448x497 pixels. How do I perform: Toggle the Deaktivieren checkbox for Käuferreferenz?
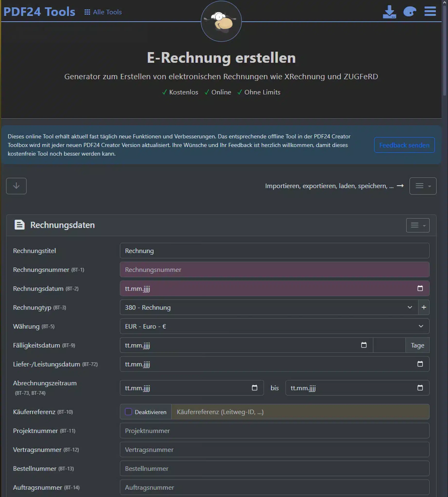pyautogui.click(x=128, y=412)
